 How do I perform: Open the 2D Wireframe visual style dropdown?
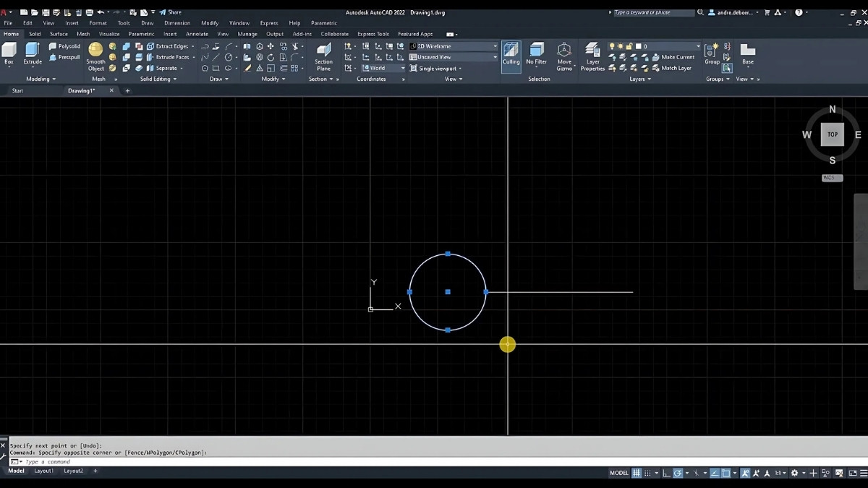coord(454,46)
